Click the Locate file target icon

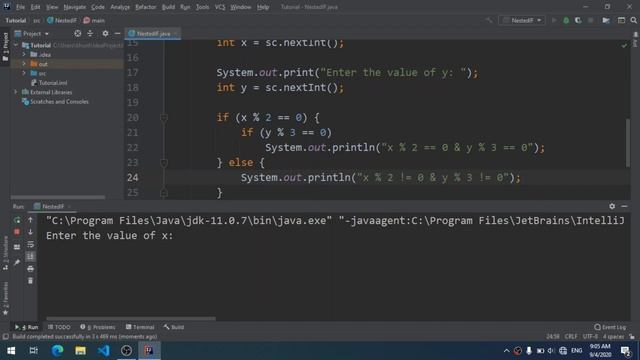(x=78, y=33)
